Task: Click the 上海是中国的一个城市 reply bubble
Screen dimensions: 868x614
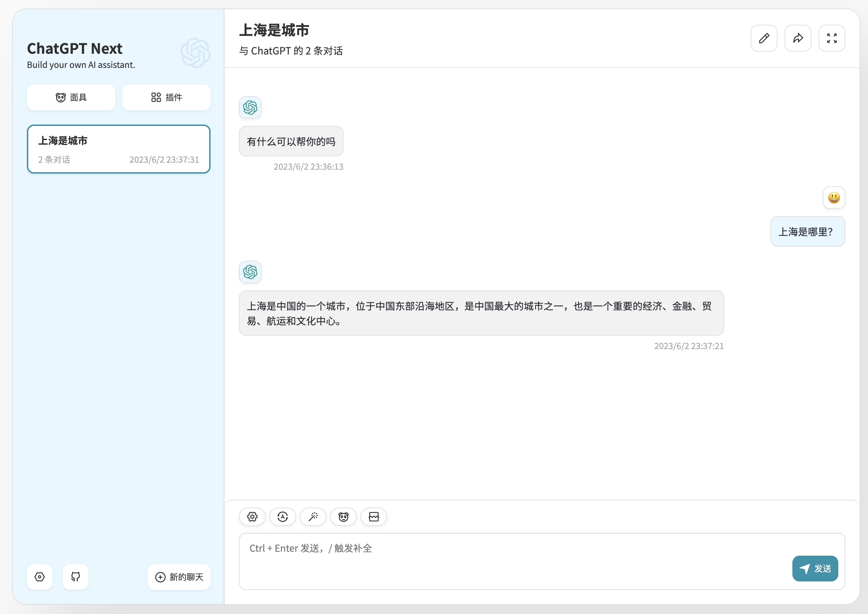Action: pos(481,313)
